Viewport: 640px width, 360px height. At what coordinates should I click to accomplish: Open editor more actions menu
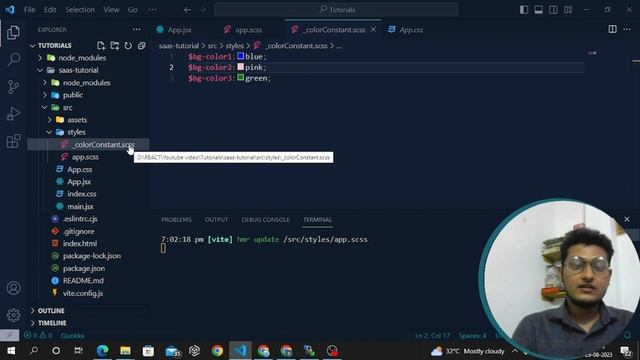(627, 29)
